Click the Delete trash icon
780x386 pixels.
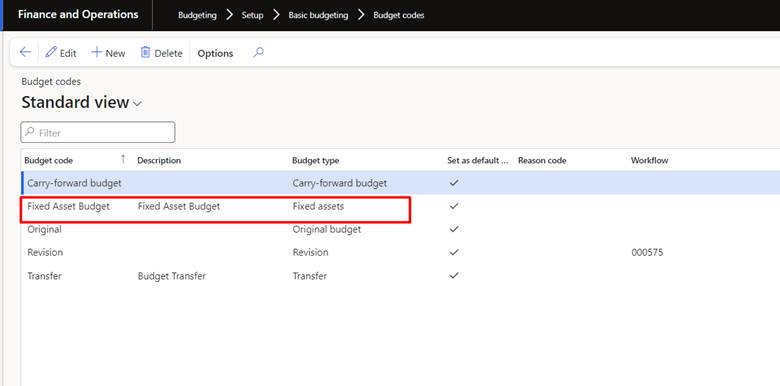pos(145,52)
